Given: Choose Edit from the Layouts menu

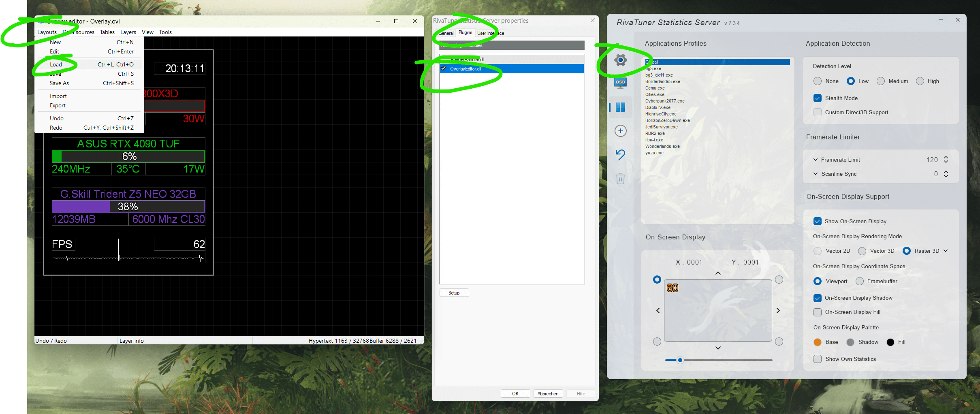Looking at the screenshot, I should point(90,51).
